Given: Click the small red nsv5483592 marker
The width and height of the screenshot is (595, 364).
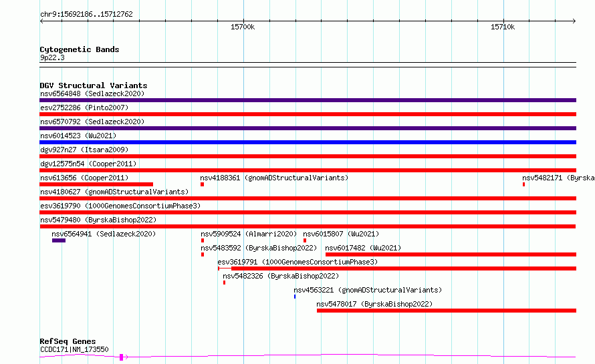Looking at the screenshot, I should click(x=203, y=254).
